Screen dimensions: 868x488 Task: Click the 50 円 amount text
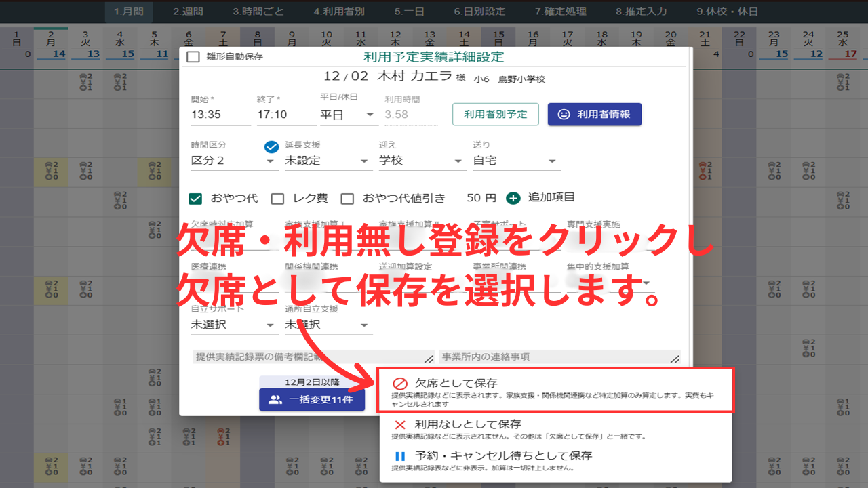pyautogui.click(x=481, y=198)
